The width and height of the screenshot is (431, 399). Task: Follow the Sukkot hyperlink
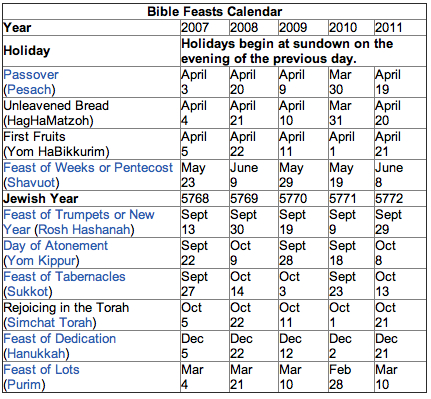click(x=28, y=292)
